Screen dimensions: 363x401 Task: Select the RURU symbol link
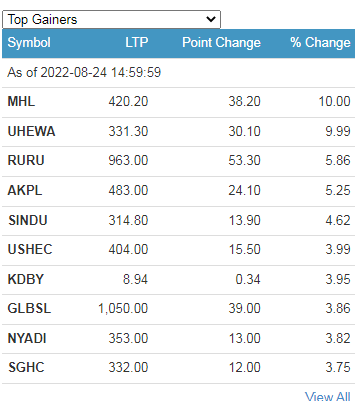(26, 160)
